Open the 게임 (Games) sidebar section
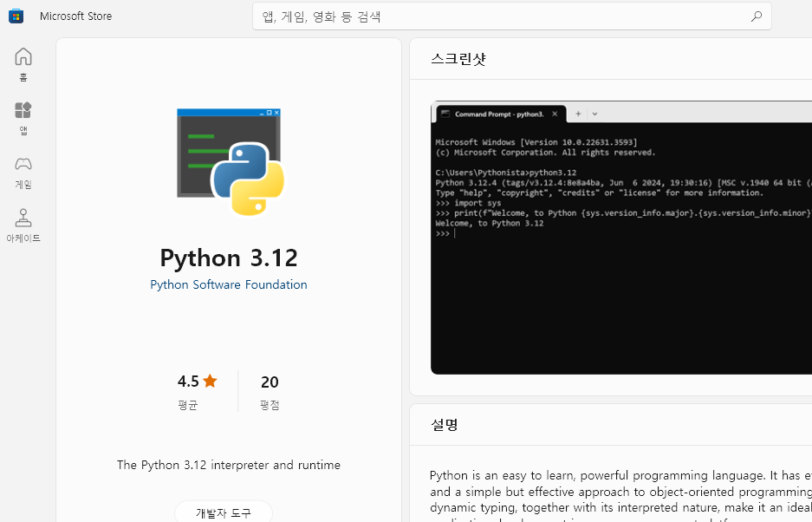Screen dimensions: 812x522 coord(23,173)
